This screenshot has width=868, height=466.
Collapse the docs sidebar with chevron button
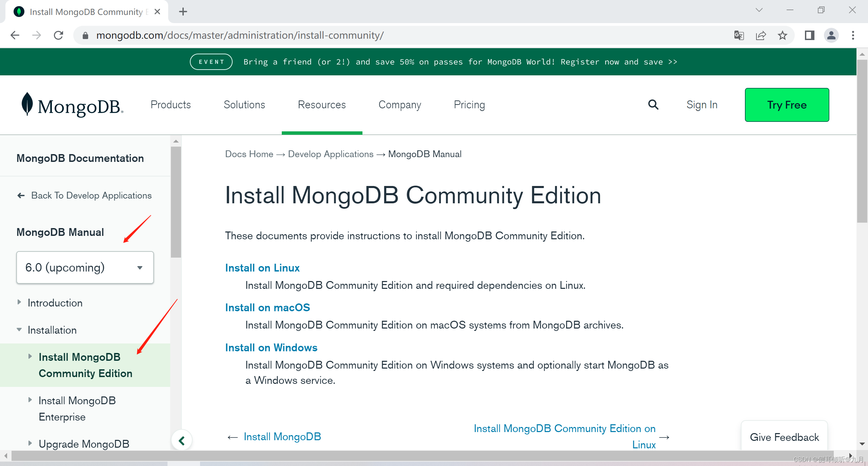pos(182,441)
